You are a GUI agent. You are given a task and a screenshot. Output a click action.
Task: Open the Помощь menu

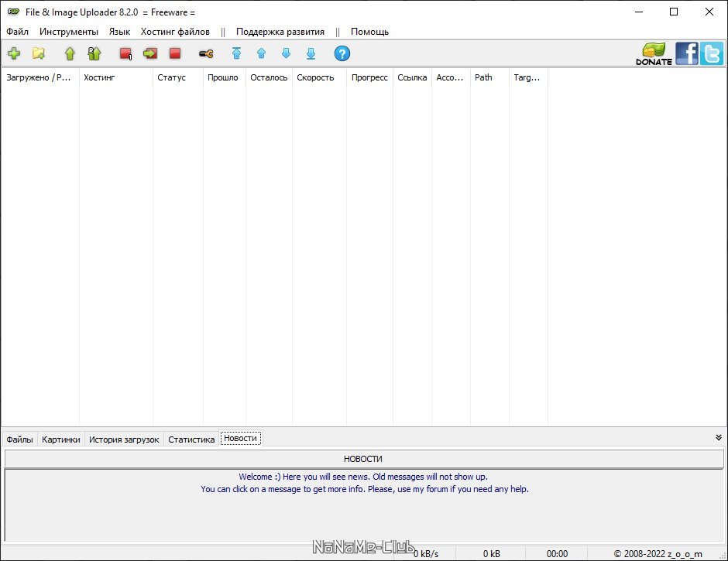coord(369,32)
